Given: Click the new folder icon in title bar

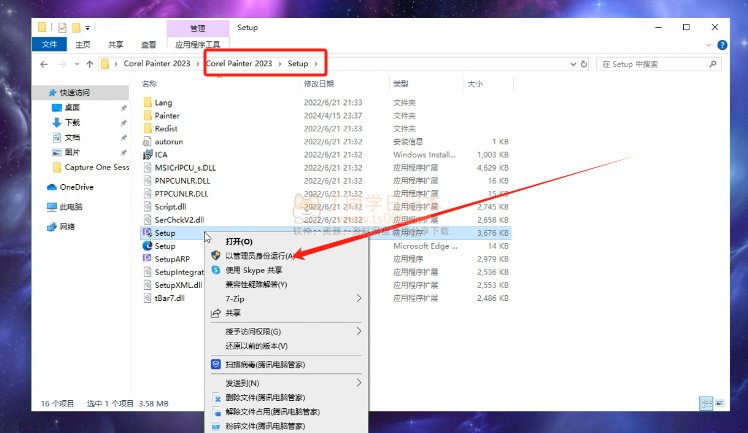Looking at the screenshot, I should [x=76, y=28].
